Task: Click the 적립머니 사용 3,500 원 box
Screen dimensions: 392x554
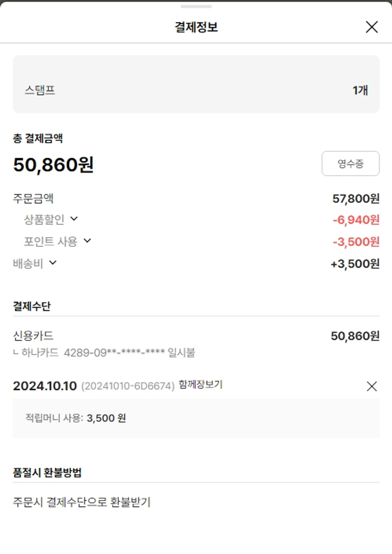Action: tap(196, 418)
